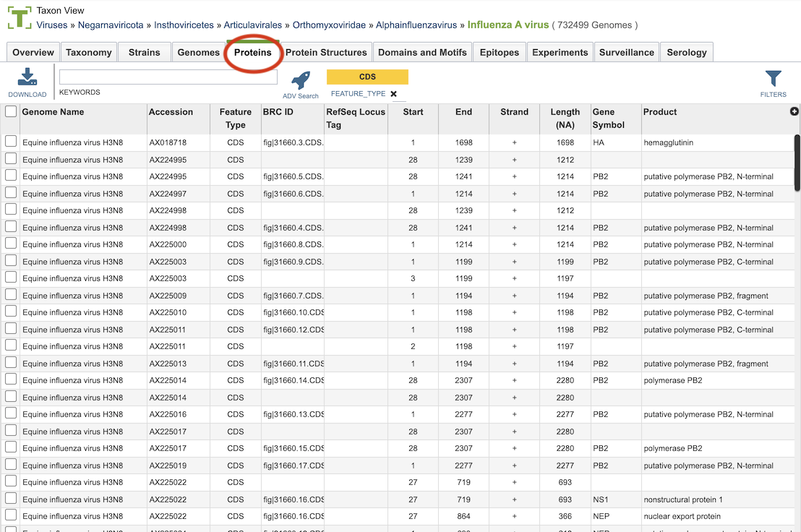This screenshot has width=801, height=532.
Task: Click the Taxon View logo icon
Action: [x=20, y=18]
